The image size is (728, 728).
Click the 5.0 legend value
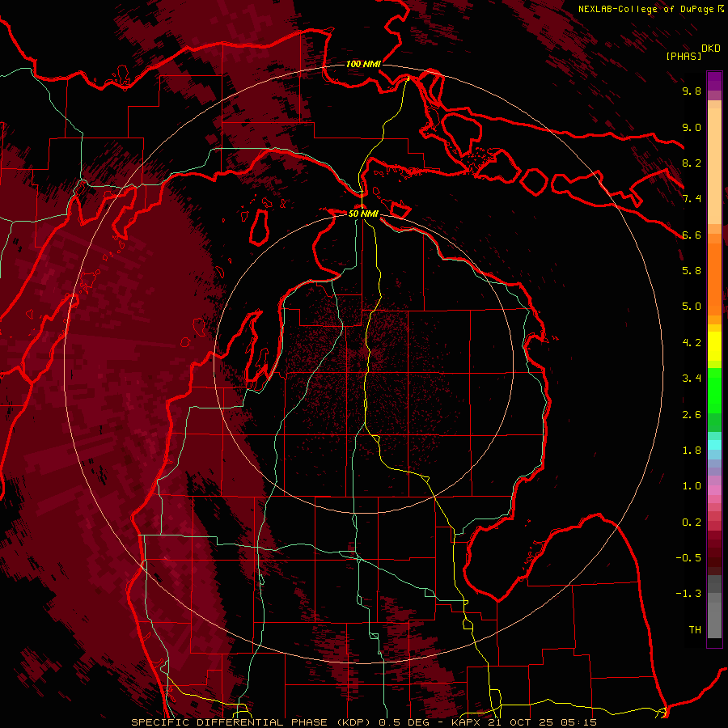(x=692, y=307)
